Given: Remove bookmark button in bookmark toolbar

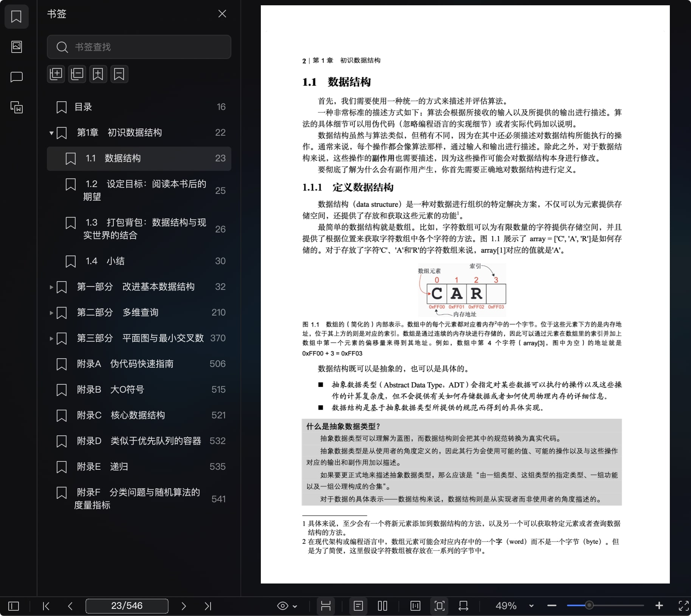Looking at the screenshot, I should tap(119, 74).
